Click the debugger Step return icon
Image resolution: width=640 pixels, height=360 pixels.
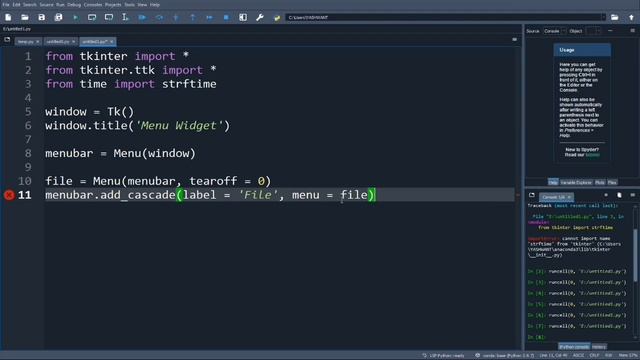193,18
